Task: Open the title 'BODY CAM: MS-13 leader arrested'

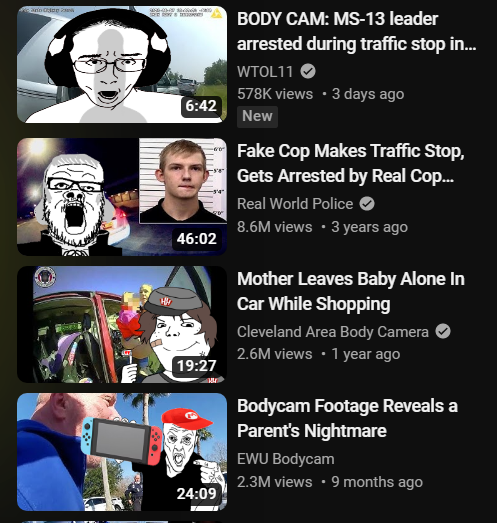Action: (357, 31)
